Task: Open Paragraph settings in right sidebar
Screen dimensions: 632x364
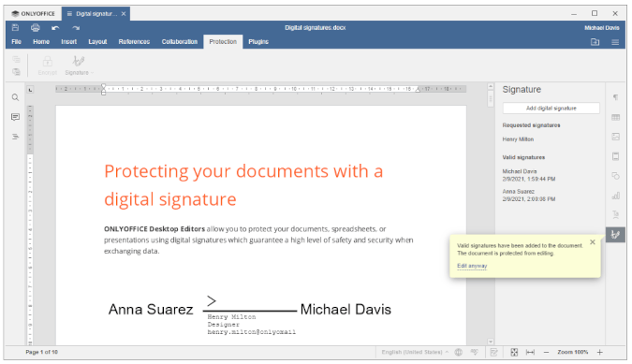Action: pyautogui.click(x=615, y=97)
